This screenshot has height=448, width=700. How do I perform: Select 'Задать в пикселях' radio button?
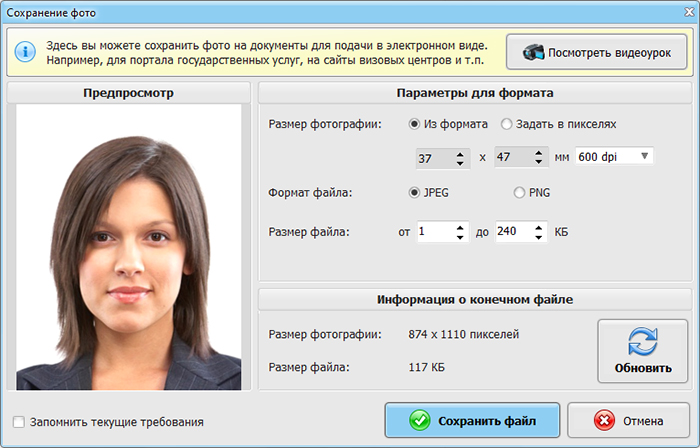506,124
